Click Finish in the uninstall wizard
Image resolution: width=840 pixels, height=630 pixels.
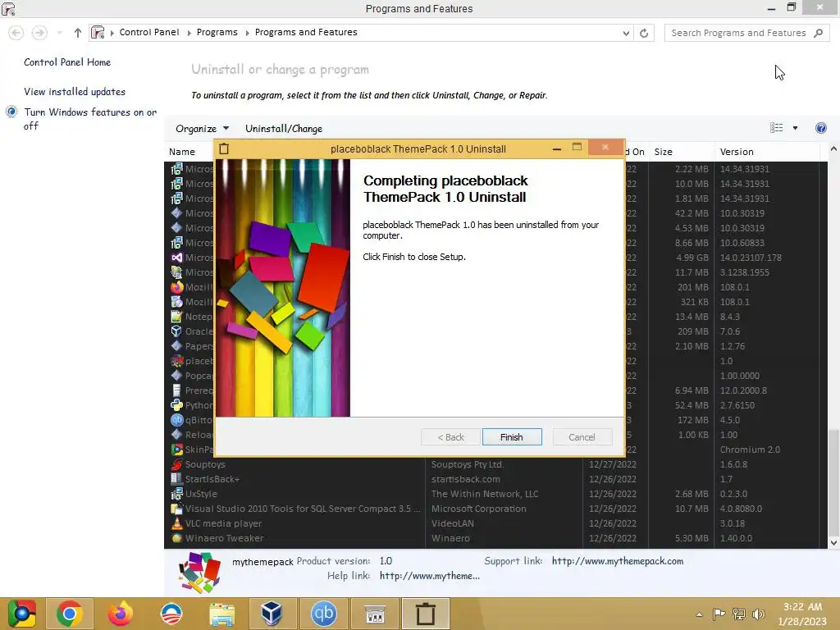click(x=512, y=437)
